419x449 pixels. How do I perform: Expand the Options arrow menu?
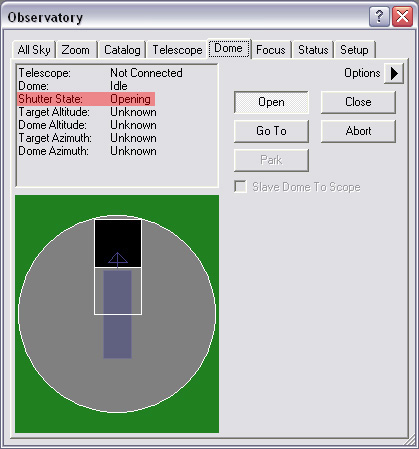(394, 73)
